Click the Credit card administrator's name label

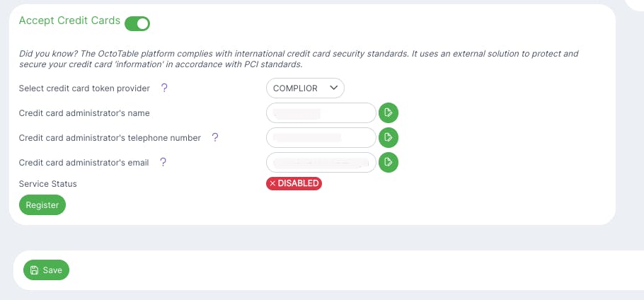(84, 113)
